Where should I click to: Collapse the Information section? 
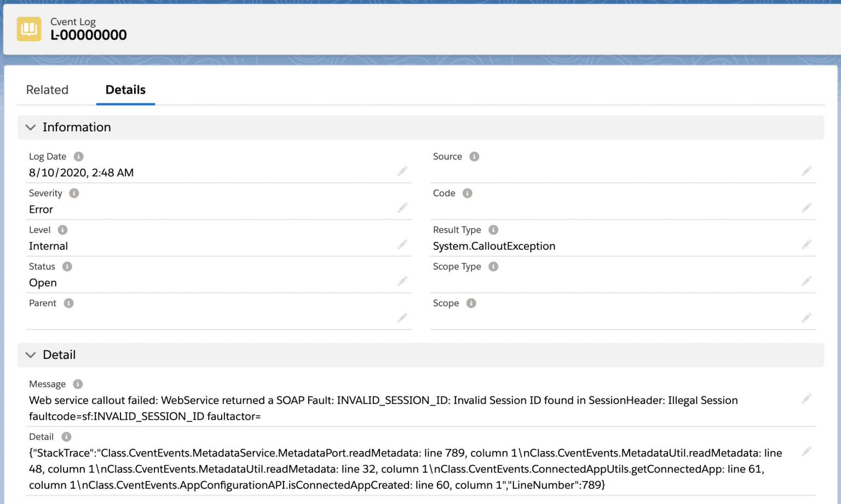pos(31,128)
